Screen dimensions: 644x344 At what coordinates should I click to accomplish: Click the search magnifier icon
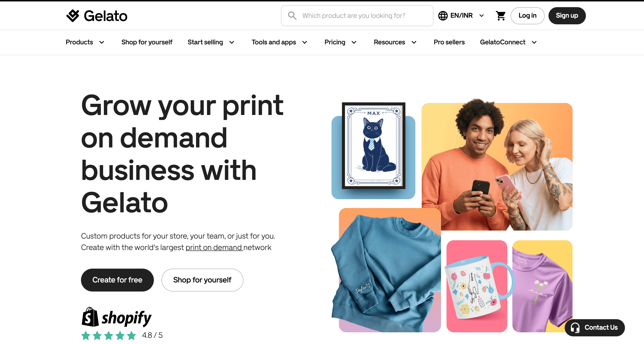point(292,16)
